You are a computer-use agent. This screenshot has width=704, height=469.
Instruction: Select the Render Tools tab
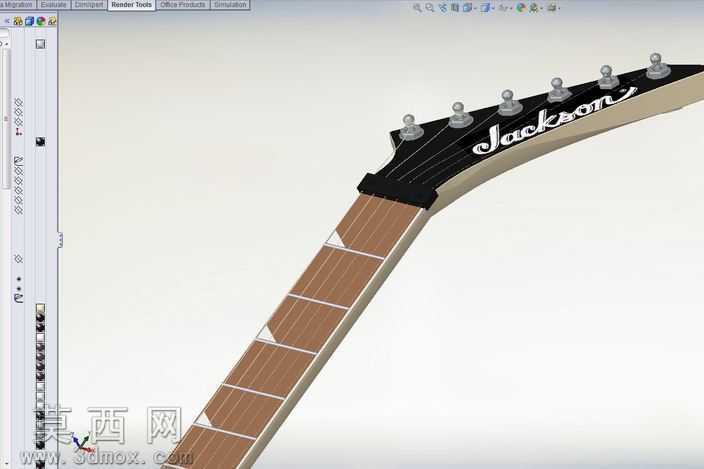(x=132, y=4)
